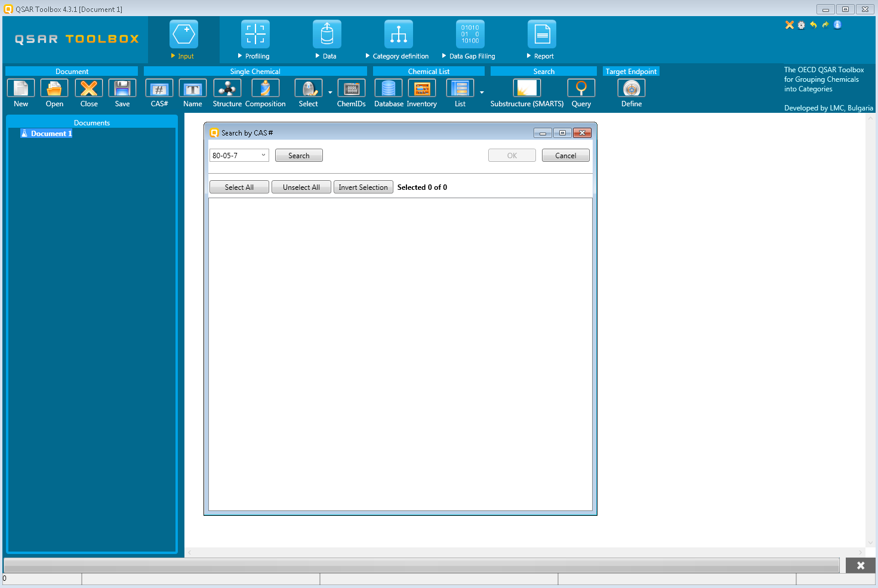Image resolution: width=878 pixels, height=588 pixels.
Task: Switch to the Profiling stage
Action: [x=255, y=39]
